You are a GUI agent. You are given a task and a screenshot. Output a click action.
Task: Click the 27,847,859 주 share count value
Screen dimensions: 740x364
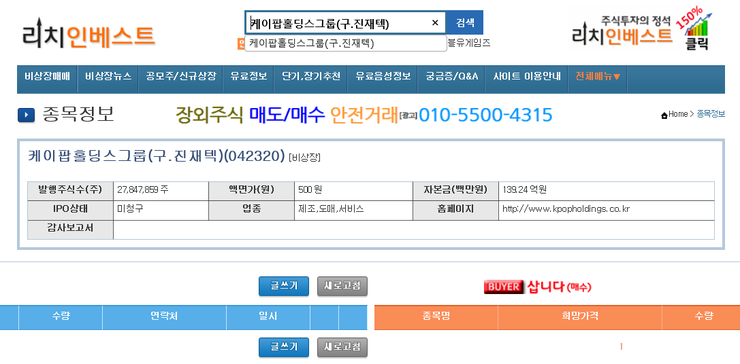click(143, 190)
